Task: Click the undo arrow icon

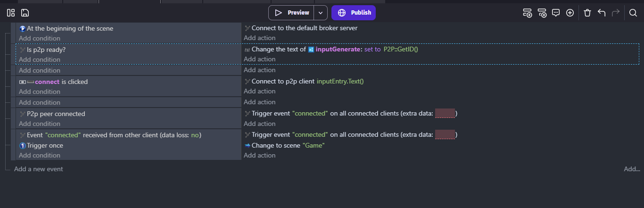Action: coord(602,13)
